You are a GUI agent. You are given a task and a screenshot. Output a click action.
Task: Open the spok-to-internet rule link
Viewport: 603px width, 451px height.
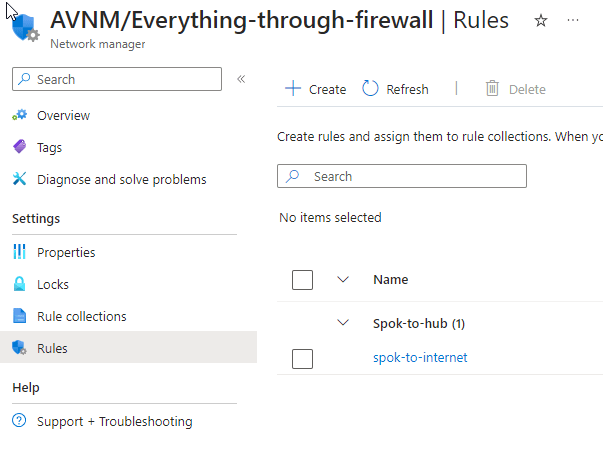[420, 357]
